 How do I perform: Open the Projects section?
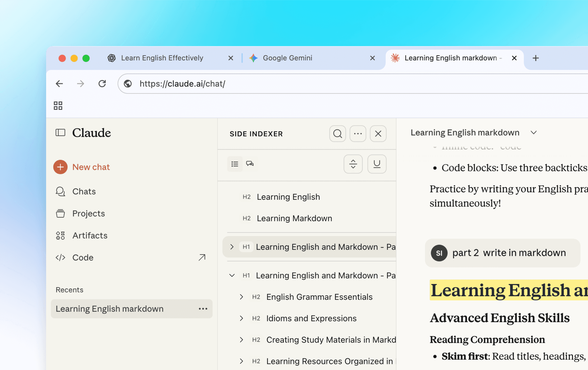click(x=88, y=213)
